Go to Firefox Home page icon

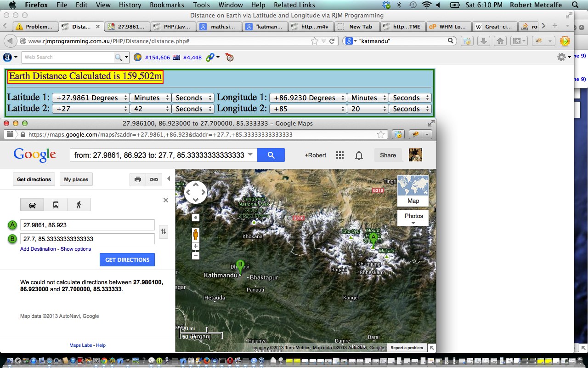click(500, 41)
